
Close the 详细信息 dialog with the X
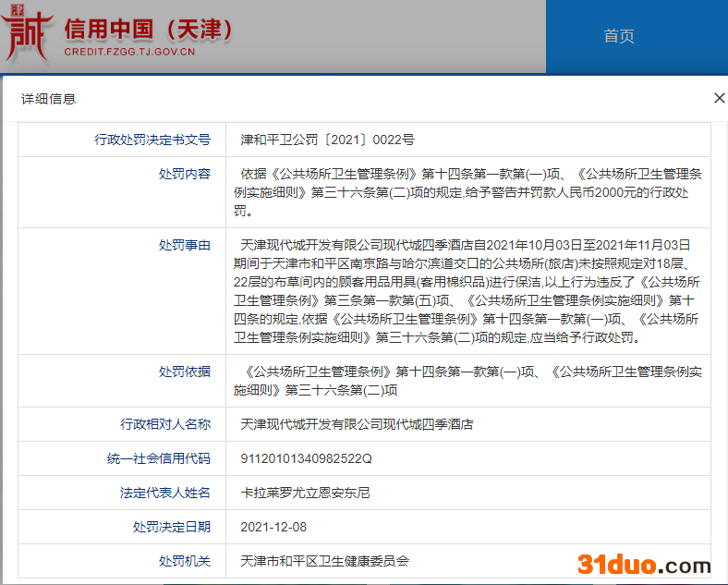tap(719, 98)
